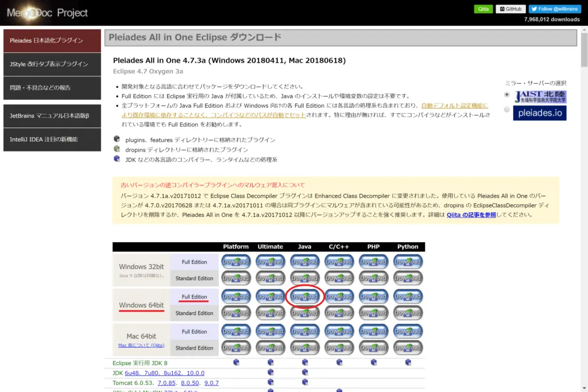Download Mac 64bit Standard Edition Java package
This screenshot has width=588, height=392.
304,348
